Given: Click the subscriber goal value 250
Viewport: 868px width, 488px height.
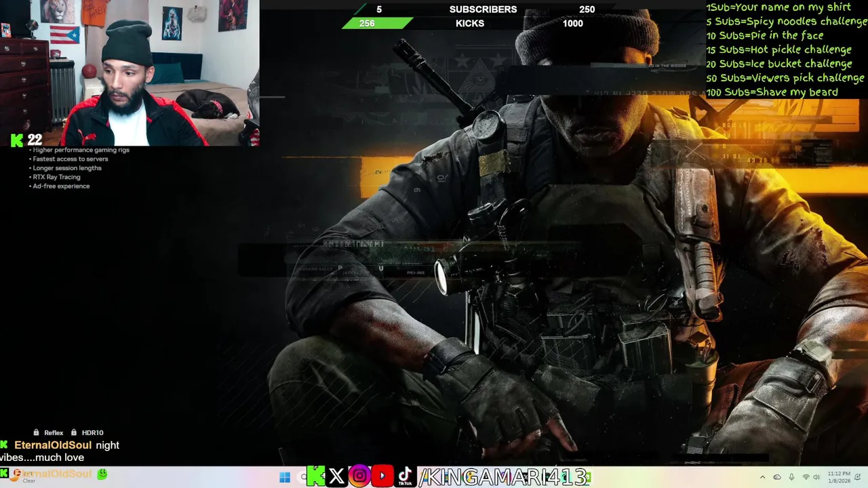Looking at the screenshot, I should click(x=587, y=9).
